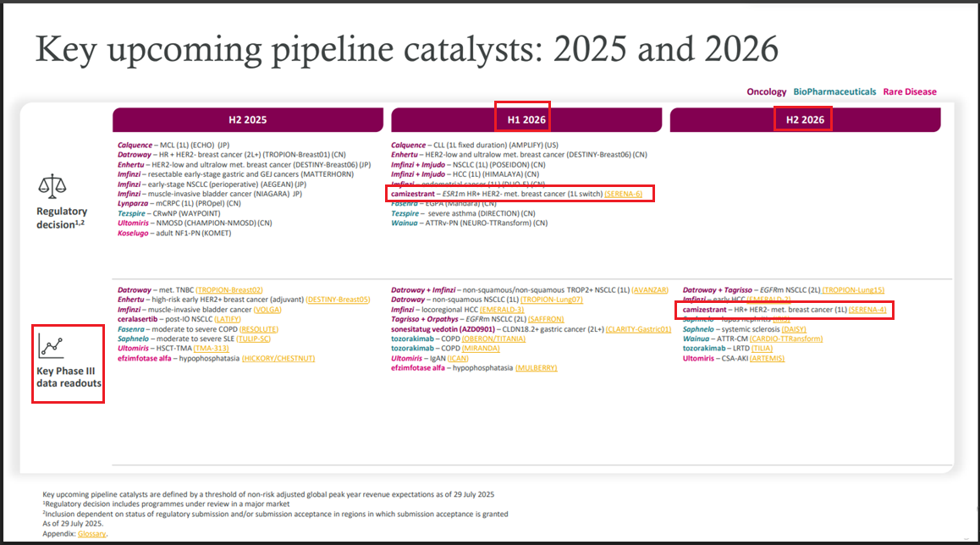Select the Imfinzi NIAGARA bladder cancer entry

(x=210, y=194)
